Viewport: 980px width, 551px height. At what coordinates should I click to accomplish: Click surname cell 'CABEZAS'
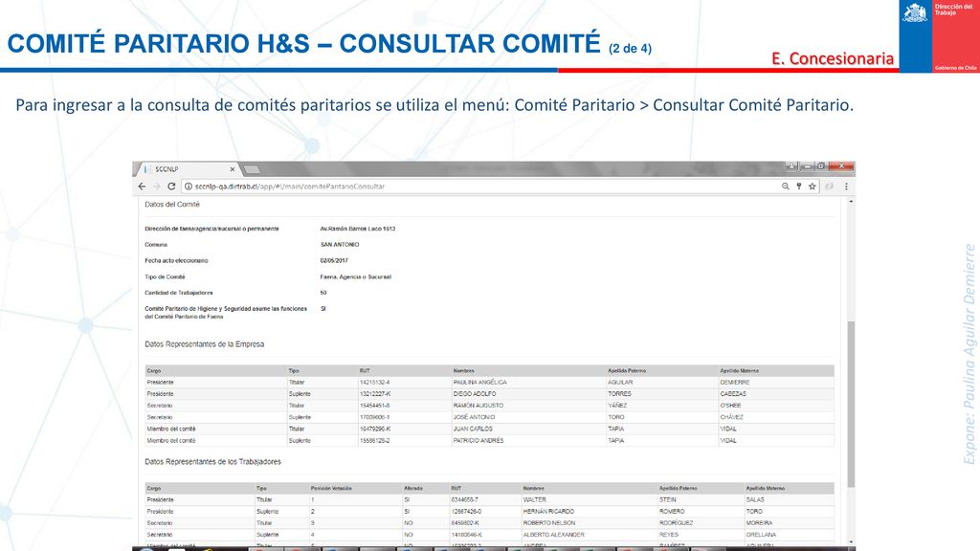click(x=733, y=394)
